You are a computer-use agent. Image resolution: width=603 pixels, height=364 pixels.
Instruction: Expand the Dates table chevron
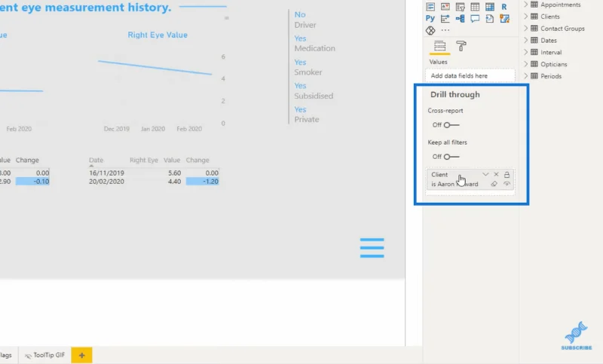tap(525, 41)
